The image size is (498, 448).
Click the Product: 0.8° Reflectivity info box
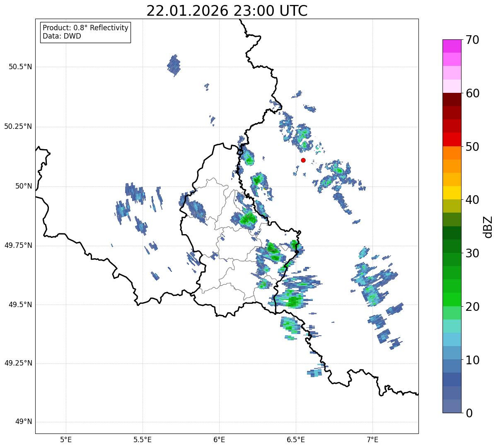tap(86, 32)
